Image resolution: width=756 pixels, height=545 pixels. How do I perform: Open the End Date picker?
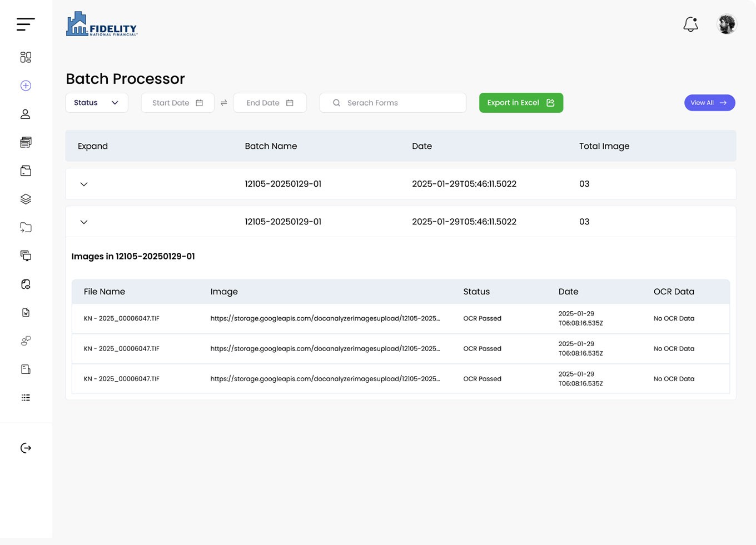pos(270,103)
